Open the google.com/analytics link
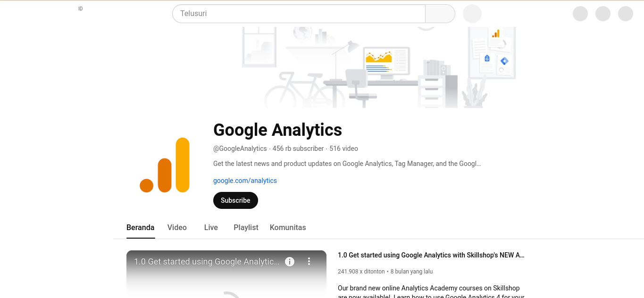 (x=245, y=181)
